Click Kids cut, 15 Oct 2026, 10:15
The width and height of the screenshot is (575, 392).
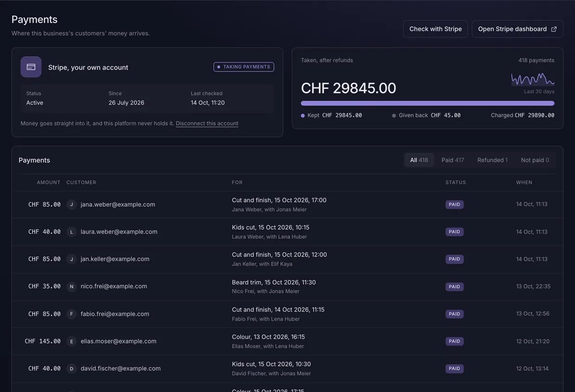pos(270,228)
